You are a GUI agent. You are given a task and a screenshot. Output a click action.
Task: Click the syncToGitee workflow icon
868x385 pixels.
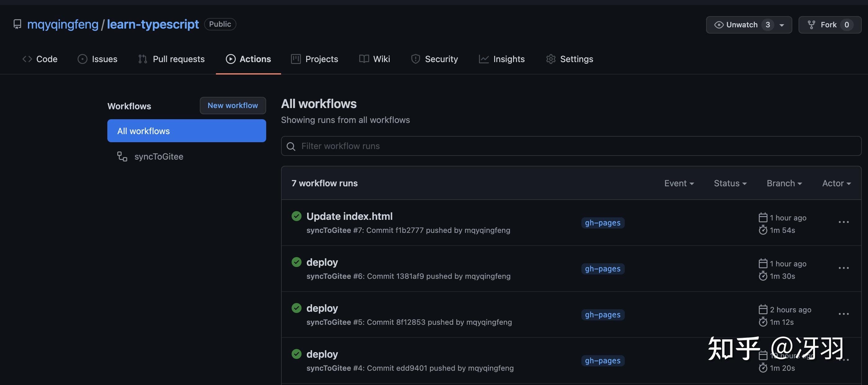coord(122,156)
